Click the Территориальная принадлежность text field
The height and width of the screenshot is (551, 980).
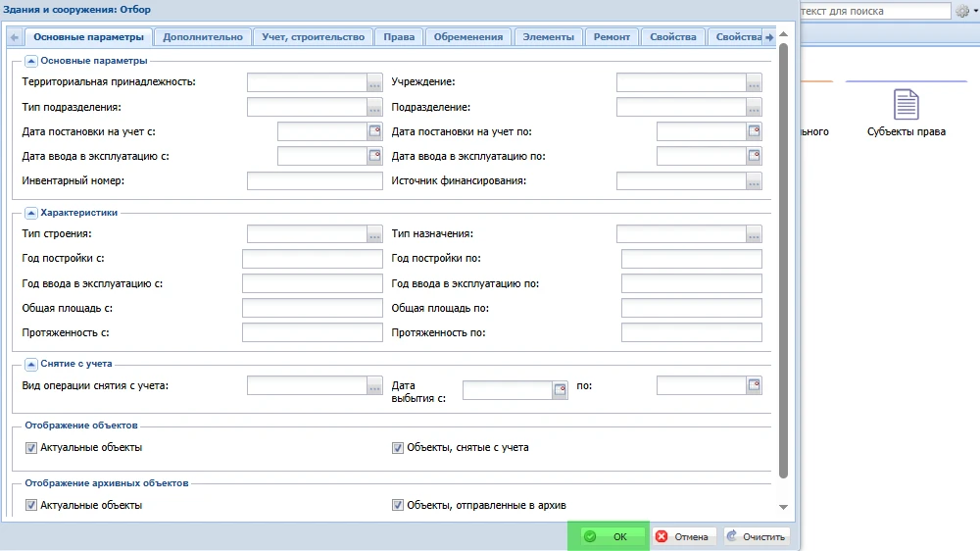[307, 82]
